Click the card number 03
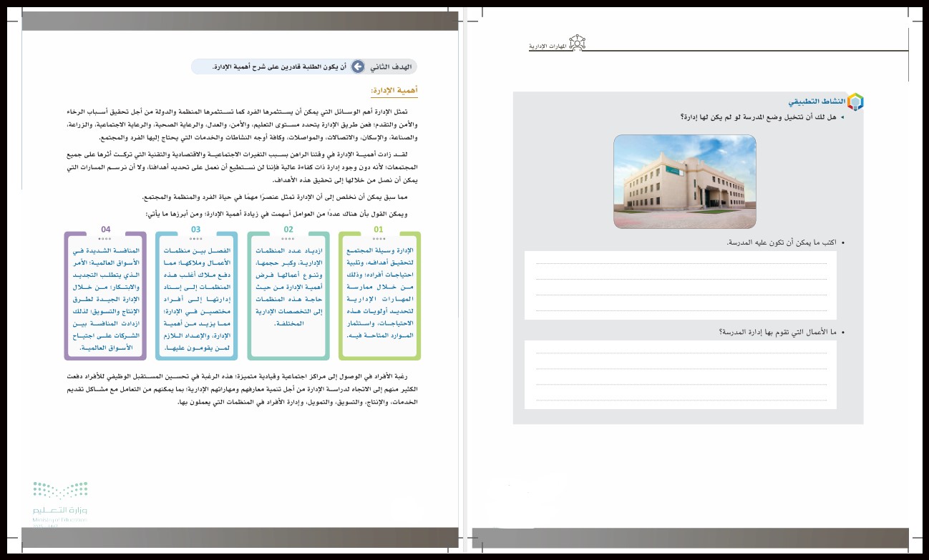This screenshot has height=560, width=929. click(x=196, y=230)
